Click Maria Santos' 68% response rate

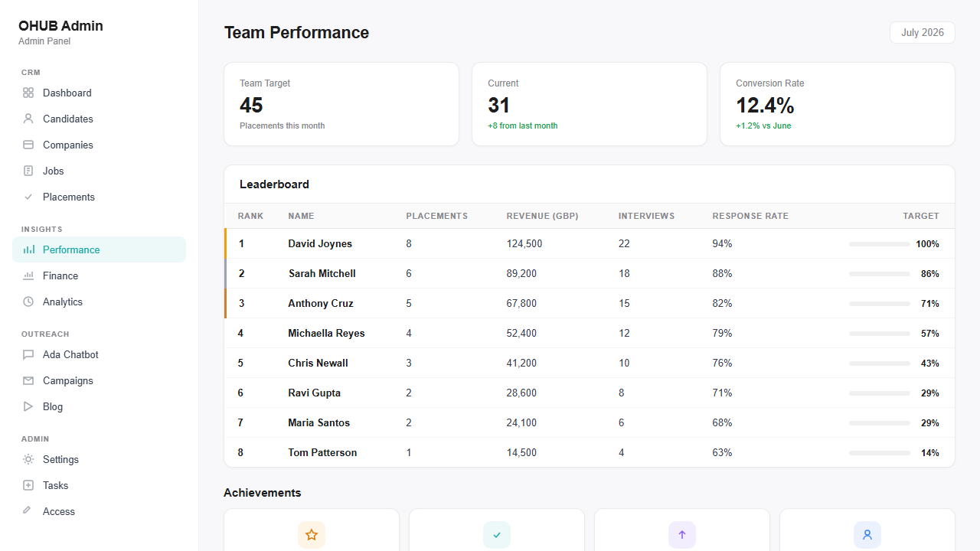[722, 422]
